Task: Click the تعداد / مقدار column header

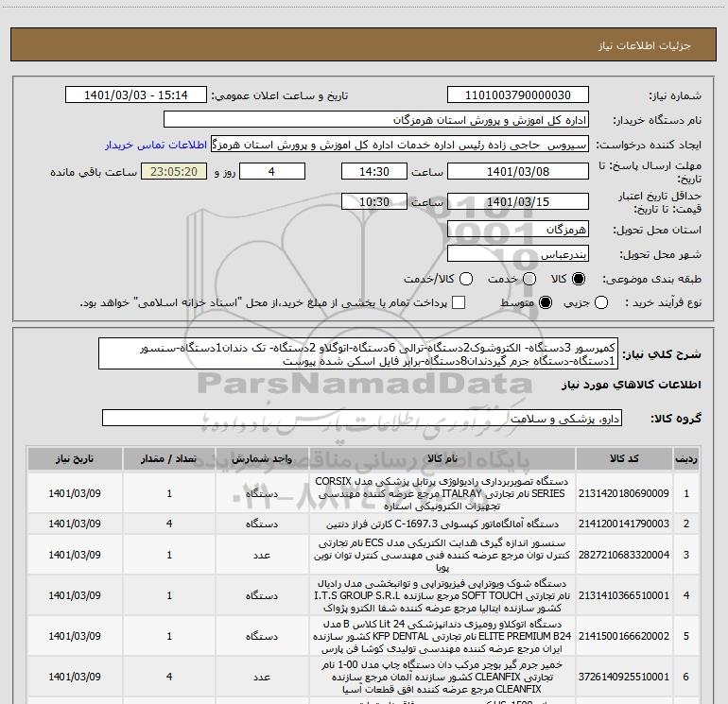Action: [169, 459]
